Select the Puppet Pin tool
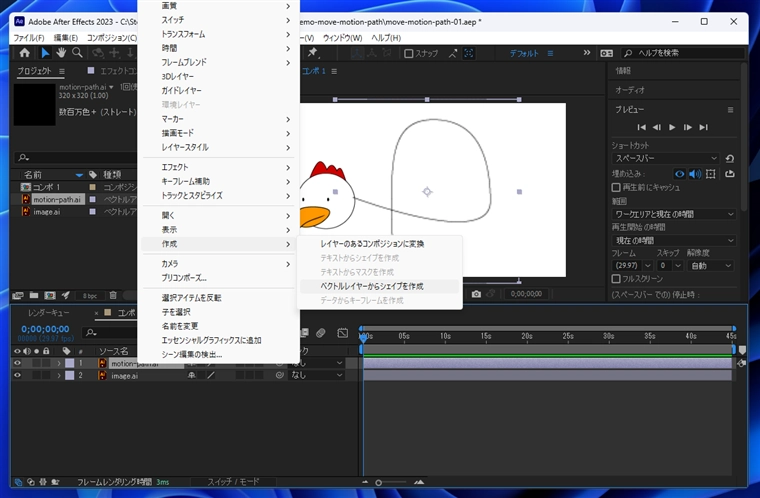 [313, 52]
